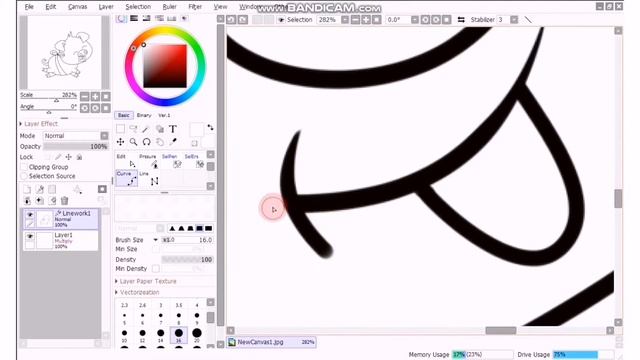This screenshot has width=640, height=360.
Task: Toggle the first Lock option box
Action: click(x=47, y=157)
